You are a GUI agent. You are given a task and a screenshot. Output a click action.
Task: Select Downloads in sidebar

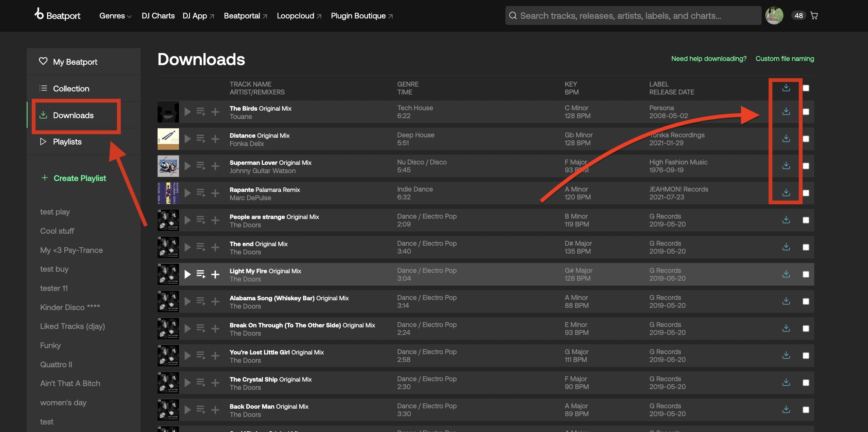83,115
